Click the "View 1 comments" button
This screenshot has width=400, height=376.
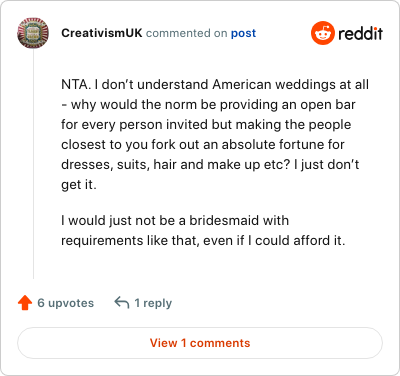[x=200, y=343]
